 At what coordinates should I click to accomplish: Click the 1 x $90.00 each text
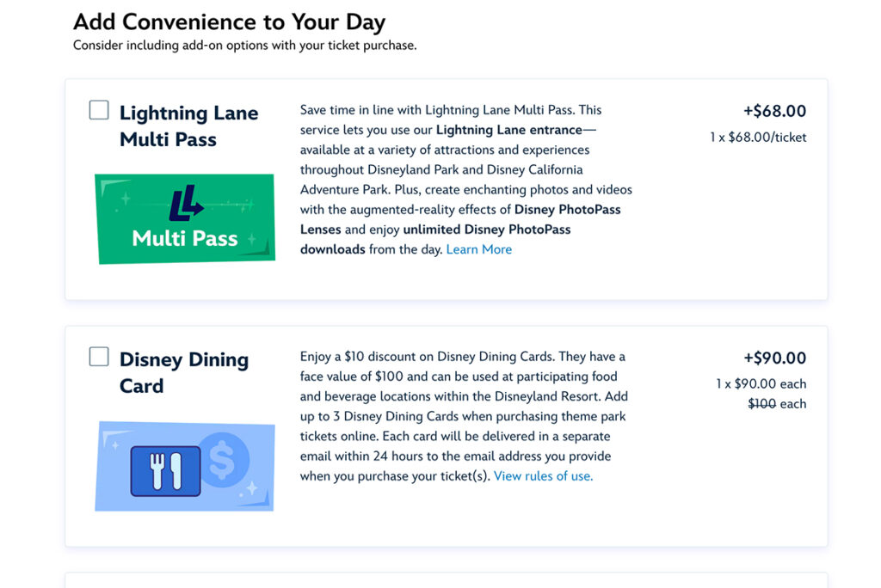pyautogui.click(x=761, y=383)
